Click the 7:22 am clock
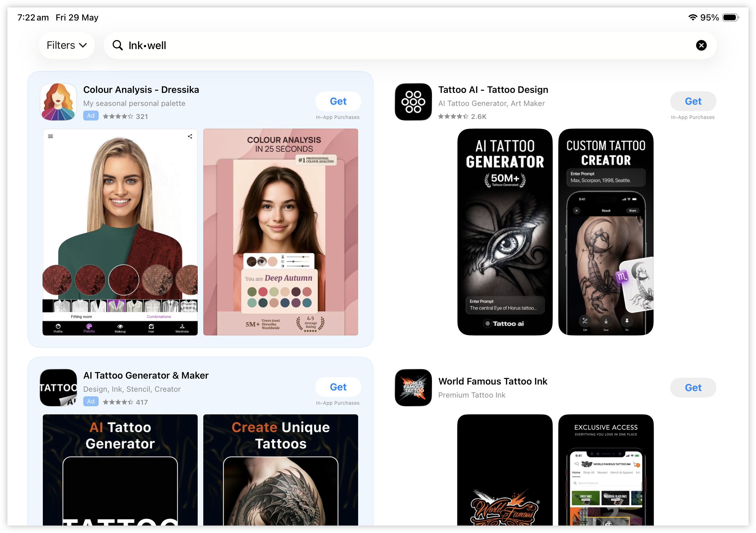Viewport: 756px width, 533px height. click(33, 17)
